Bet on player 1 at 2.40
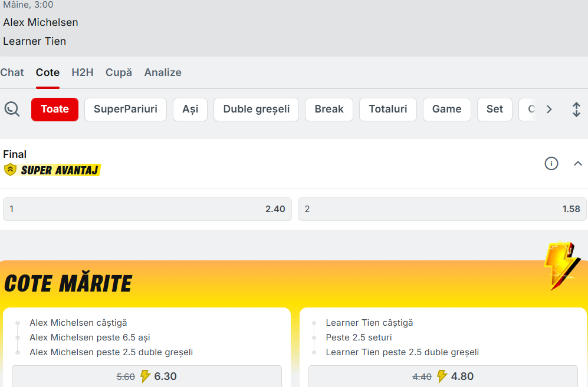Viewport: 588px width, 387px height. (147, 209)
